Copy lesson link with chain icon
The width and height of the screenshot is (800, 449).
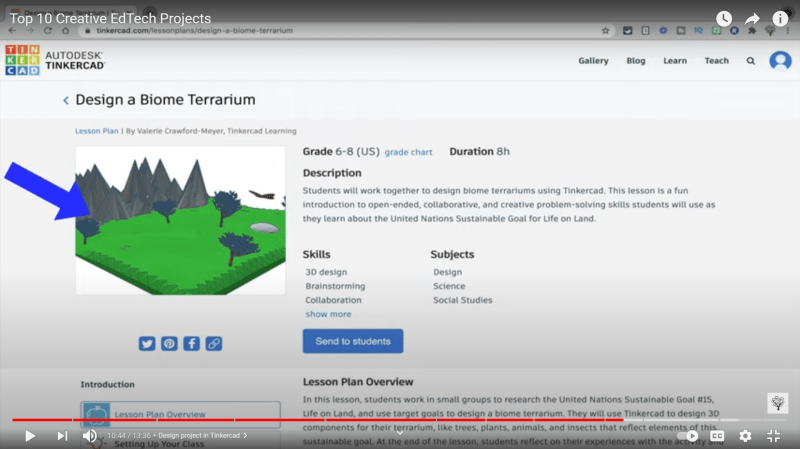point(213,343)
